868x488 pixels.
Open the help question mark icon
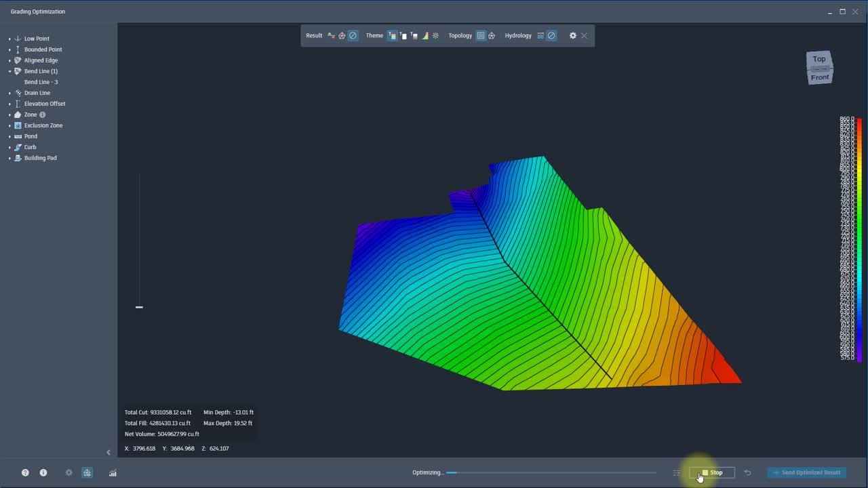(x=25, y=472)
